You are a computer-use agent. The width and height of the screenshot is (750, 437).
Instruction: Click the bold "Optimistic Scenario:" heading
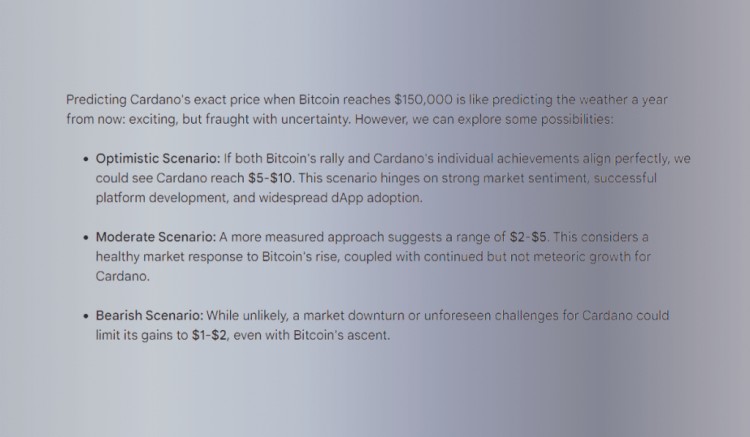[x=158, y=159]
